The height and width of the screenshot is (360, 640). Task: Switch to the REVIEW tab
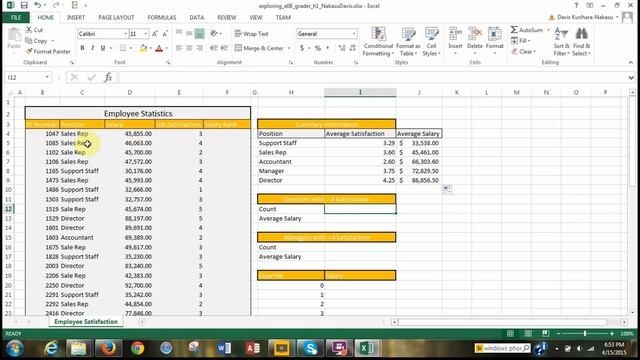click(227, 18)
